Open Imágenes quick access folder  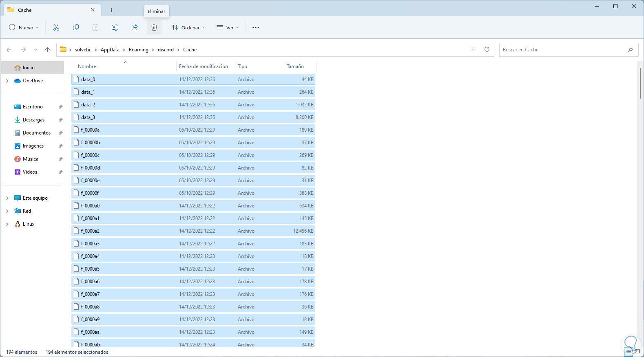click(33, 146)
